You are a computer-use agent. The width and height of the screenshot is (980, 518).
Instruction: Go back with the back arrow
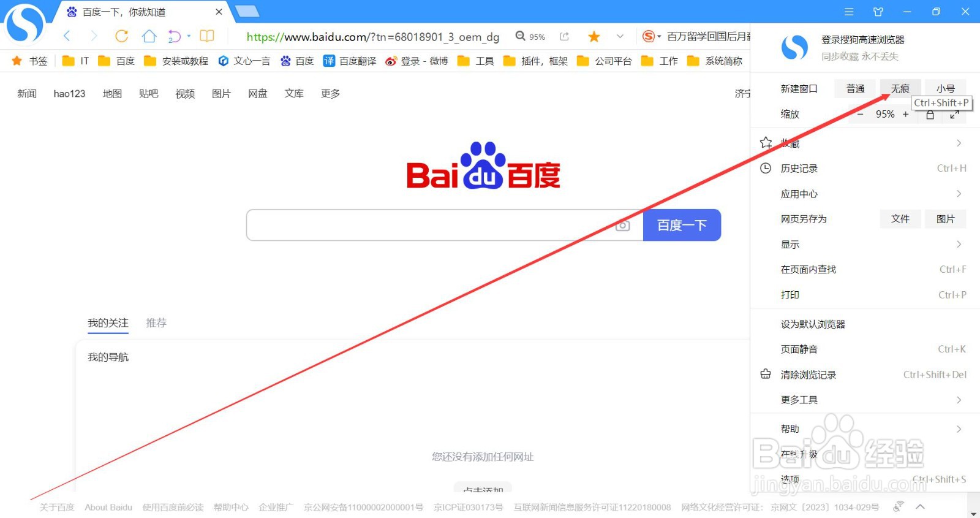pyautogui.click(x=67, y=36)
